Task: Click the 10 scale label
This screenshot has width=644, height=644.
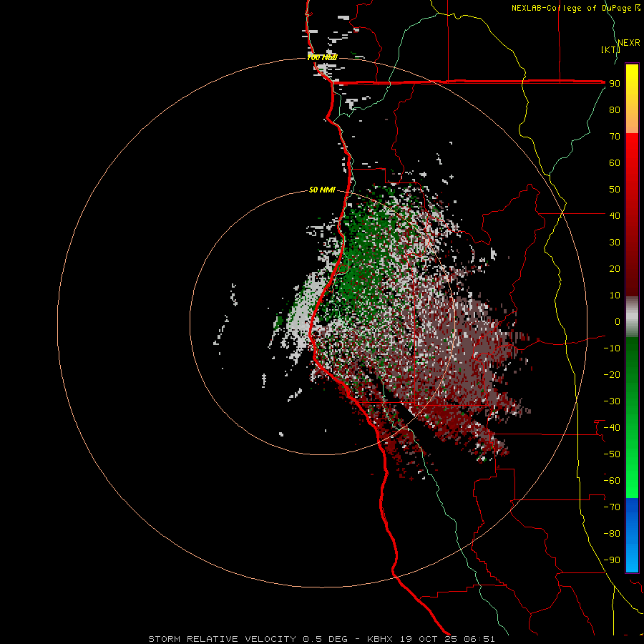Action: [615, 296]
